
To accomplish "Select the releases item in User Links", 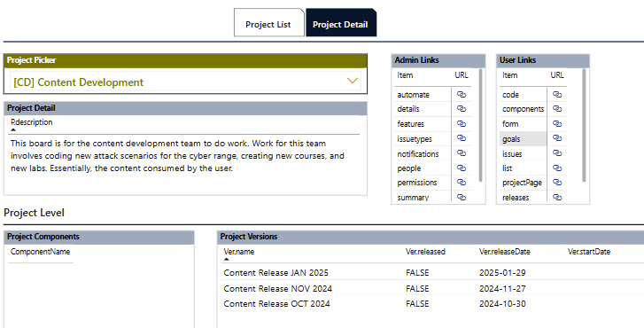I will pos(516,198).
